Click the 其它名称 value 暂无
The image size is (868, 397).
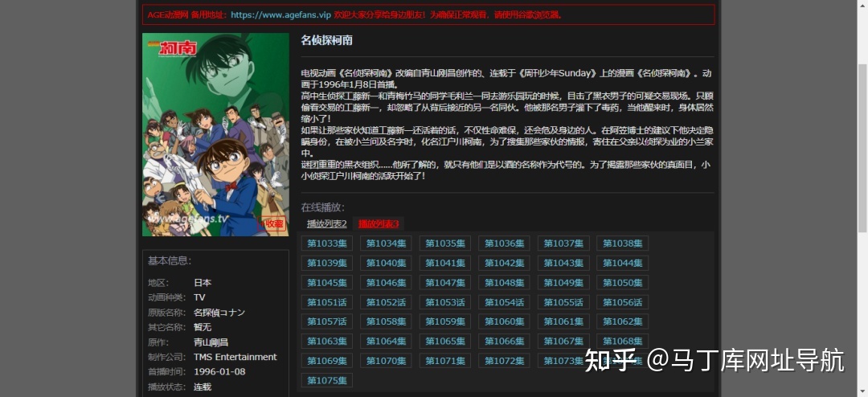pyautogui.click(x=203, y=327)
